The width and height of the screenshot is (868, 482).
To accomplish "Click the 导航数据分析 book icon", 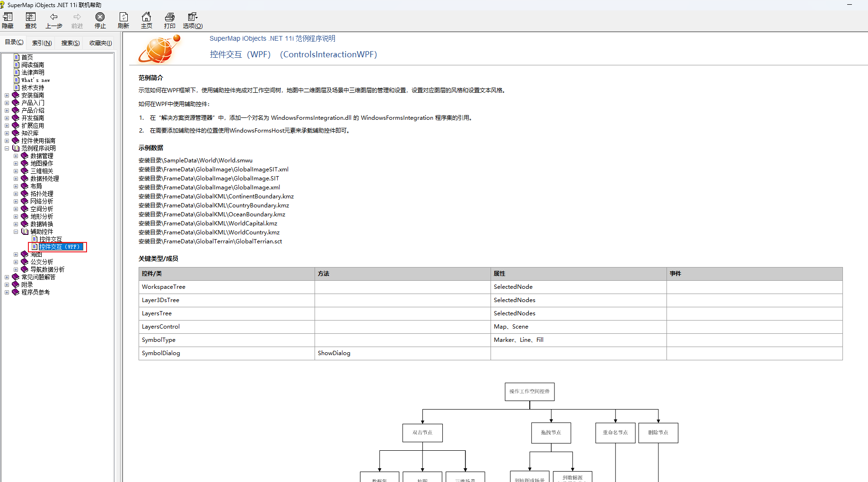I will pyautogui.click(x=25, y=269).
